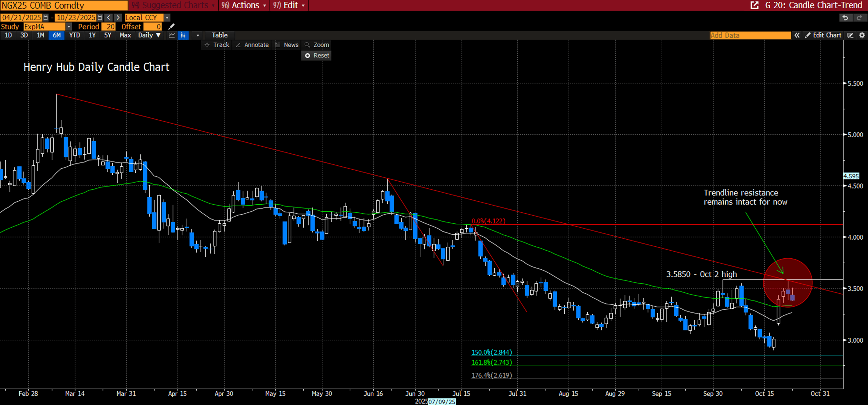Toggle the Annotate mode

pyautogui.click(x=252, y=45)
